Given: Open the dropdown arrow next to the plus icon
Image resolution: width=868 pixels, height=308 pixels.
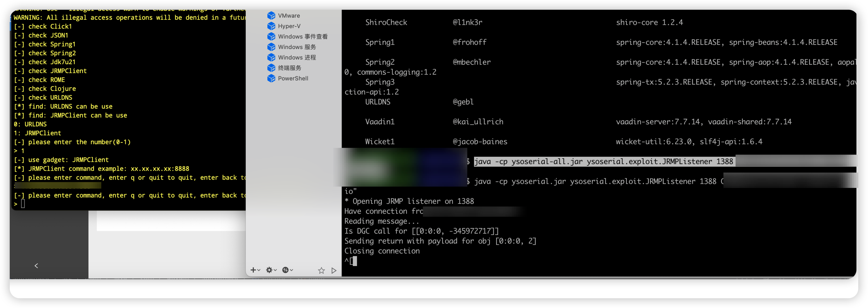Looking at the screenshot, I should tap(259, 270).
